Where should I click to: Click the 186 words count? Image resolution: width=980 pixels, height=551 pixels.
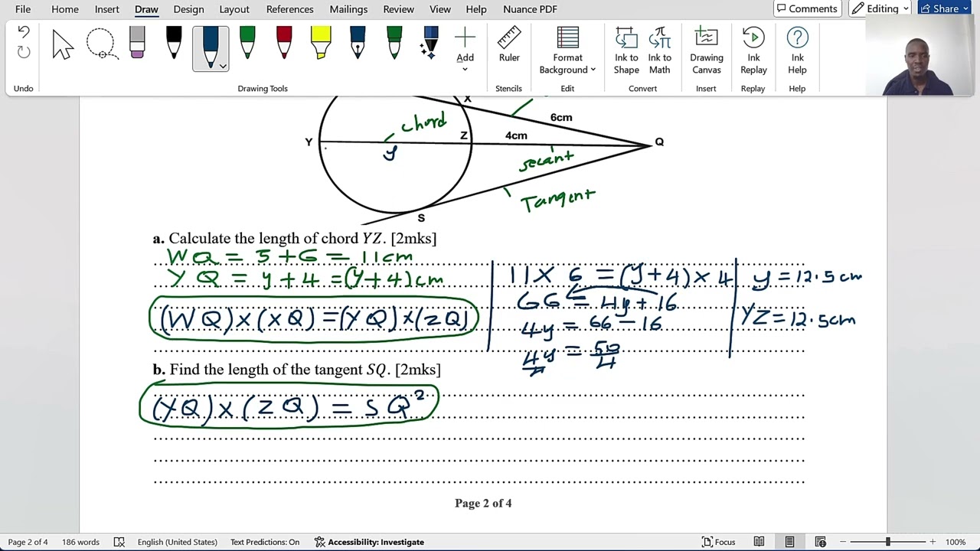tap(80, 542)
